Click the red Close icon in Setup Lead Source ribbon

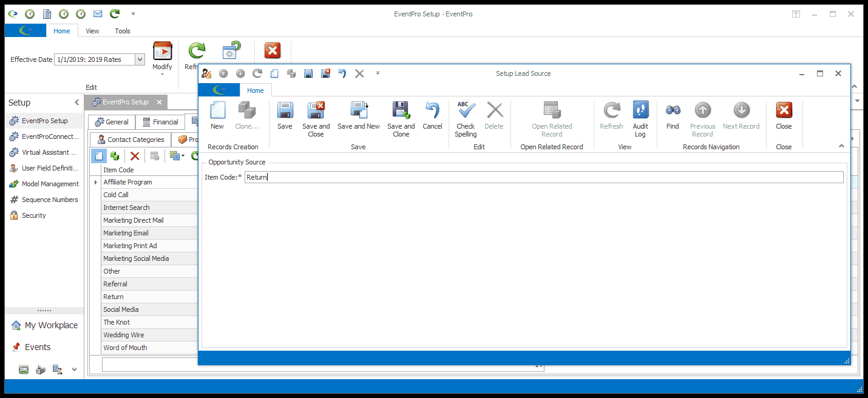point(784,110)
